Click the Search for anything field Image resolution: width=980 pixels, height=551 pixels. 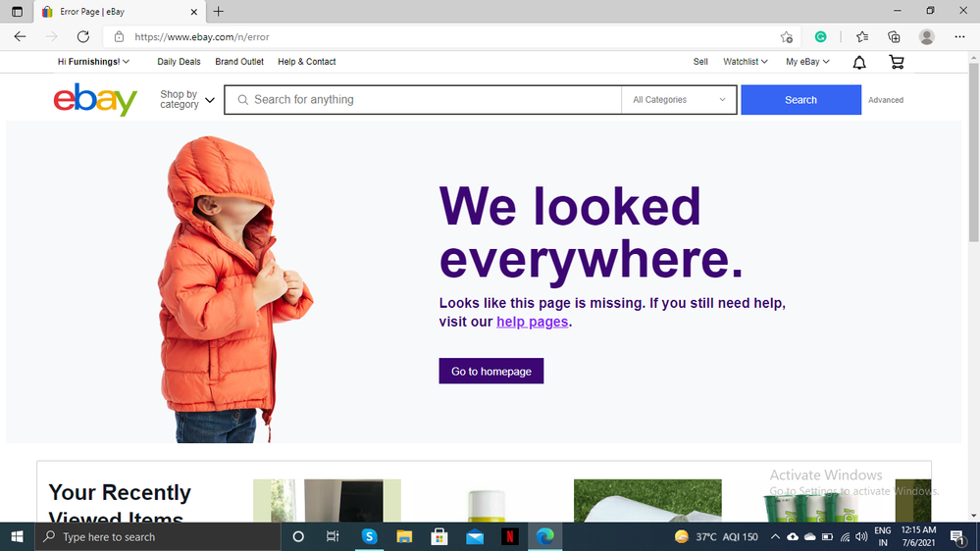[x=423, y=99]
